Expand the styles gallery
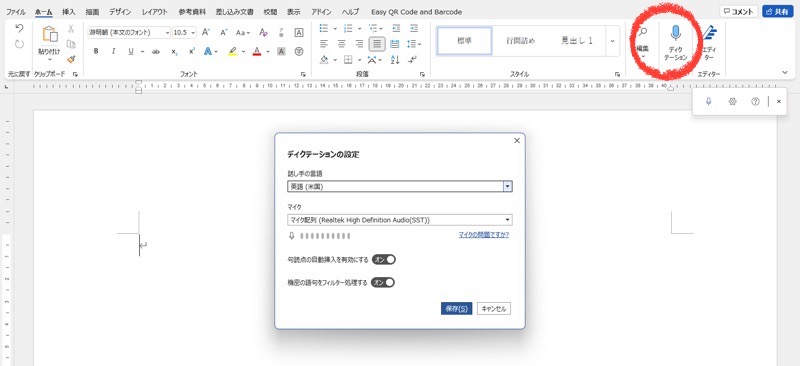800x366 pixels. [612, 41]
